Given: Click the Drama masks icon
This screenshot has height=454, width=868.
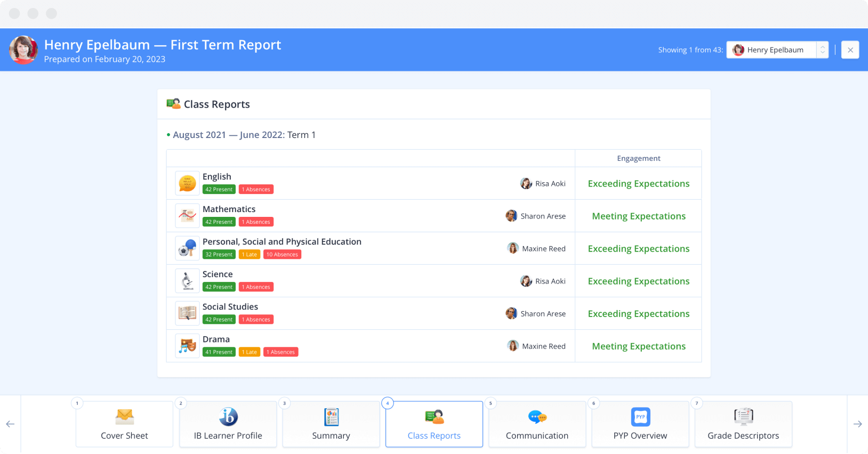Looking at the screenshot, I should click(187, 346).
